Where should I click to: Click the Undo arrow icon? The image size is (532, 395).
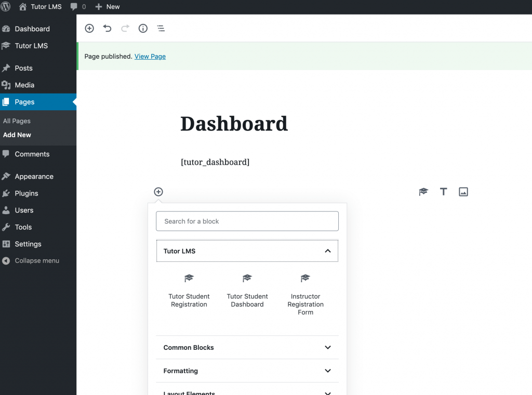(x=107, y=29)
